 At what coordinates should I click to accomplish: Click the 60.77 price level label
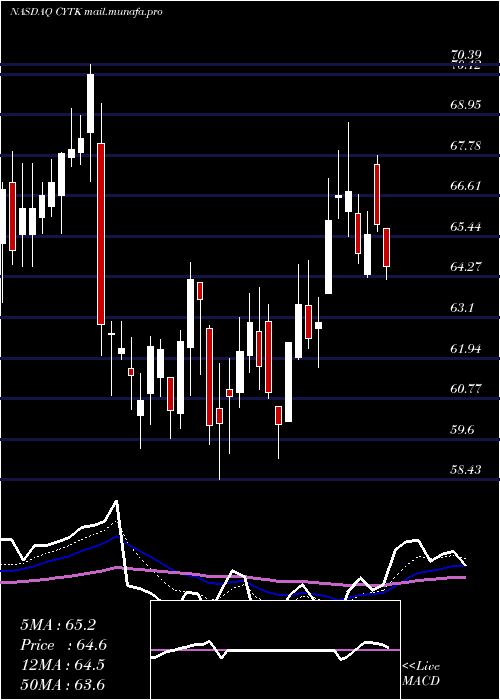click(466, 389)
